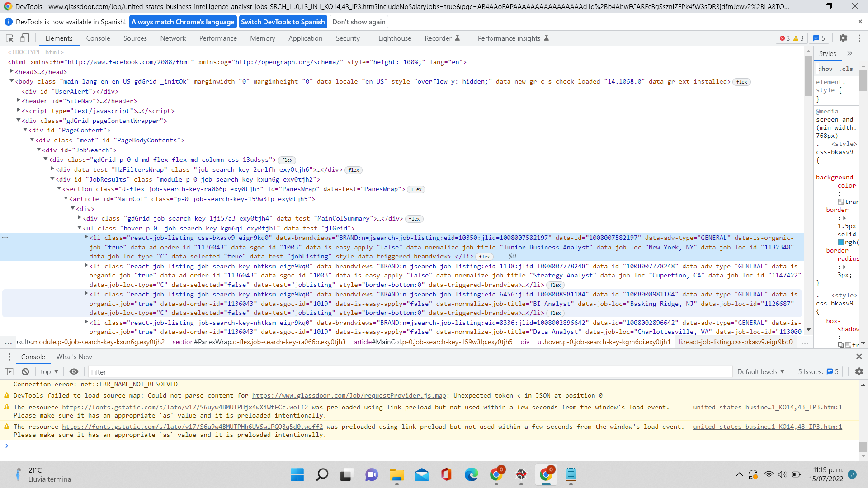Click Always match Chrome's language
Image resolution: width=868 pixels, height=488 pixels.
coord(183,22)
